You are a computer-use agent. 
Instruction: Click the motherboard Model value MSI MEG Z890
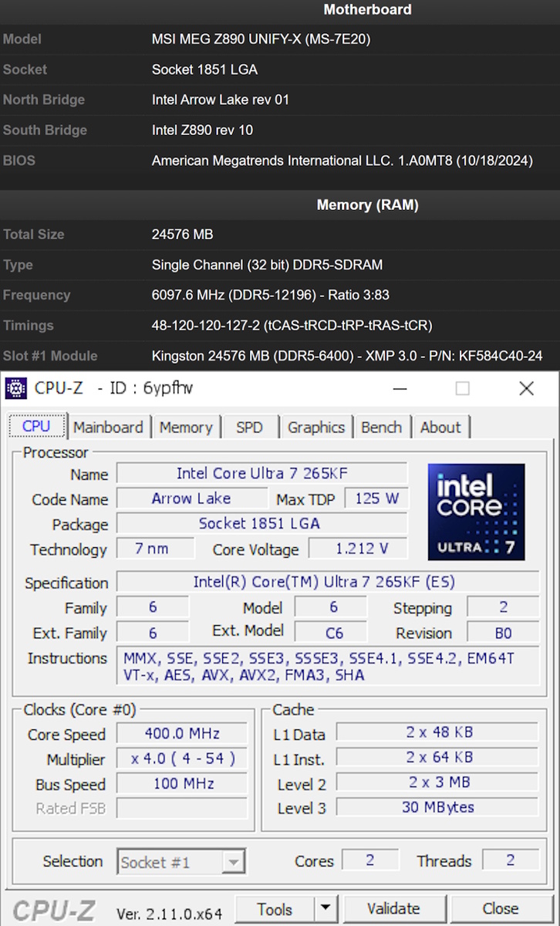261,39
